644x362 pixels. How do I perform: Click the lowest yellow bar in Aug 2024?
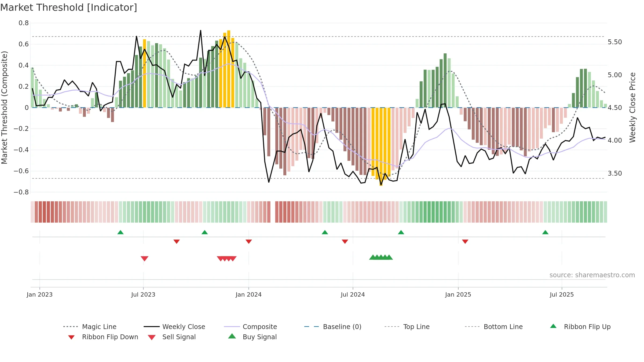click(381, 147)
